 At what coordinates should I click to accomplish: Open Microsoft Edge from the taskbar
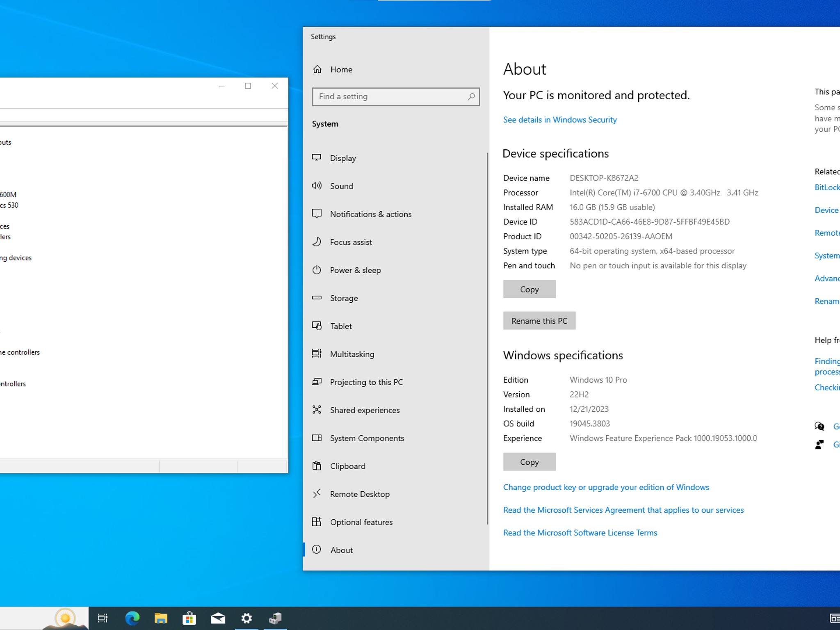point(132,618)
